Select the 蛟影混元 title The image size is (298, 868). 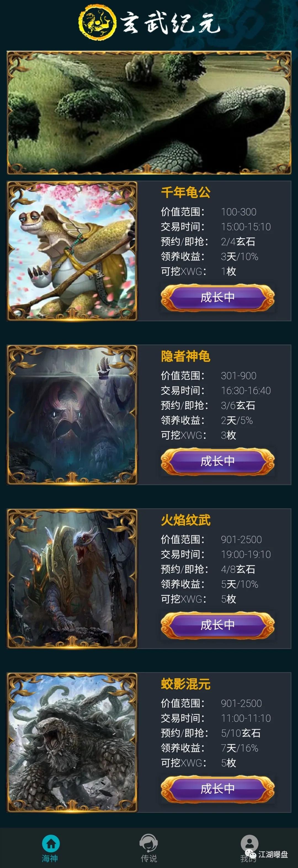pos(186,684)
